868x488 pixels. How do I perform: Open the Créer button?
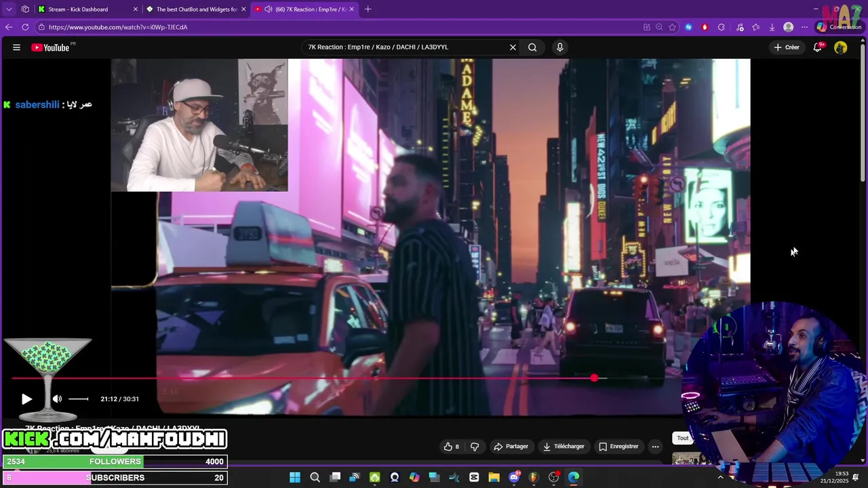(x=787, y=47)
